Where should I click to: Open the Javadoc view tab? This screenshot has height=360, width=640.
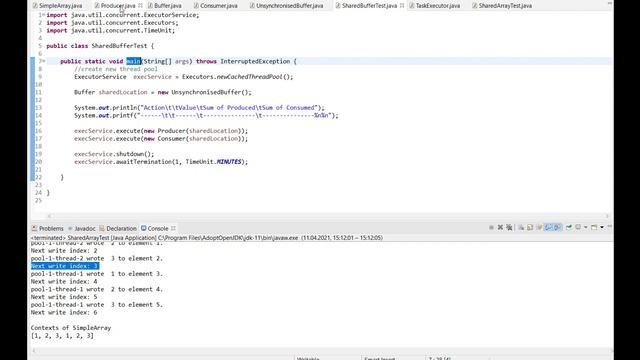pos(82,229)
